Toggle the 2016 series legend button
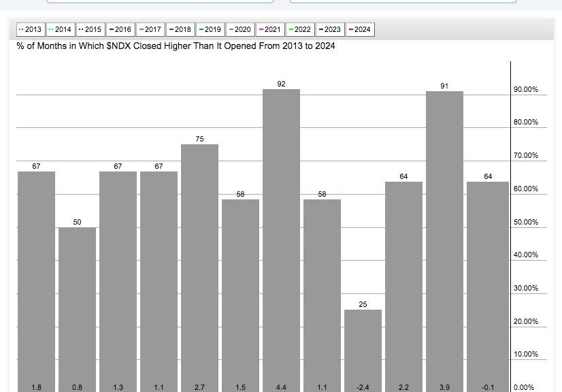 click(120, 29)
